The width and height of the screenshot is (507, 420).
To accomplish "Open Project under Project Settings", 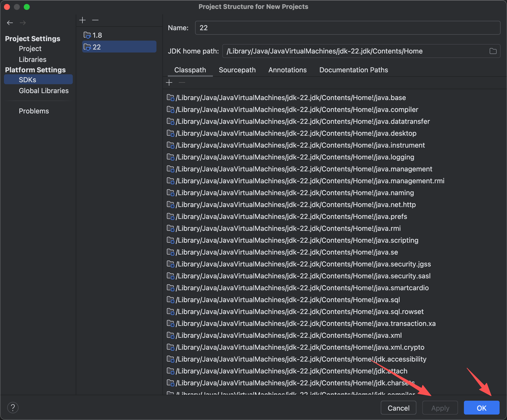I will pyautogui.click(x=30, y=49).
